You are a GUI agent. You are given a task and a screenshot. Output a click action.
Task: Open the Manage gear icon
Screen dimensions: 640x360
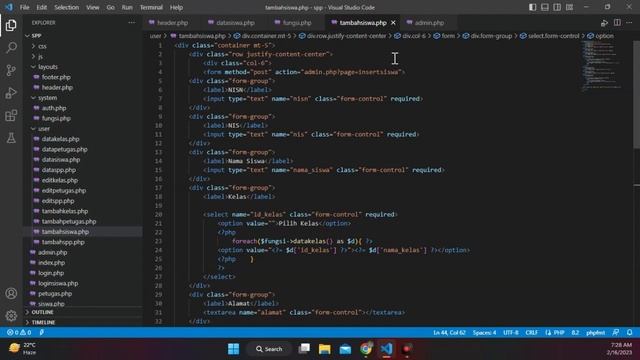click(x=11, y=316)
